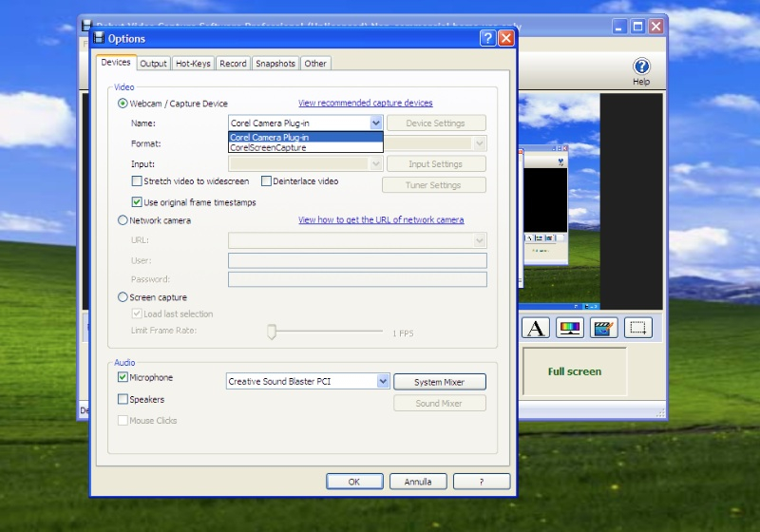The image size is (760, 532).
Task: Click the Options dialog help question icon
Action: [x=487, y=38]
